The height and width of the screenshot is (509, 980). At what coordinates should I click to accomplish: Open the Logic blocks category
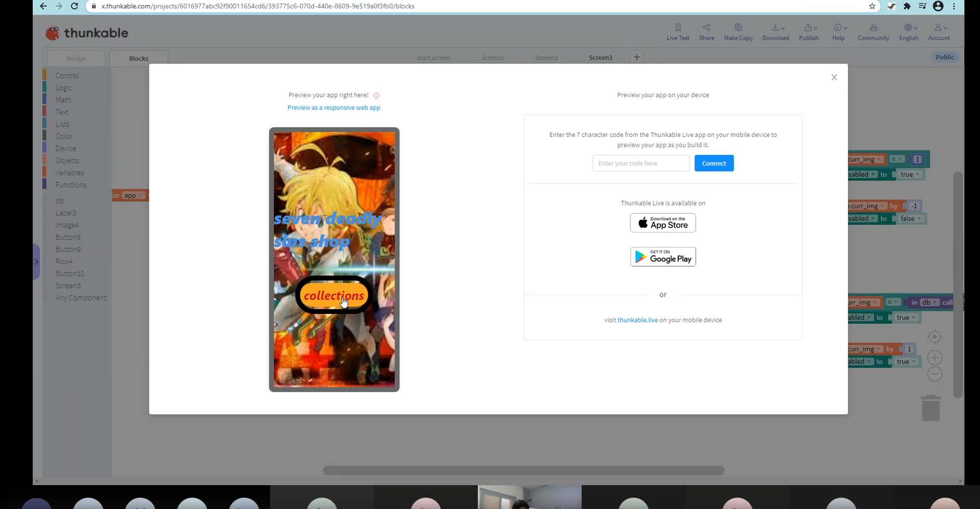(64, 88)
